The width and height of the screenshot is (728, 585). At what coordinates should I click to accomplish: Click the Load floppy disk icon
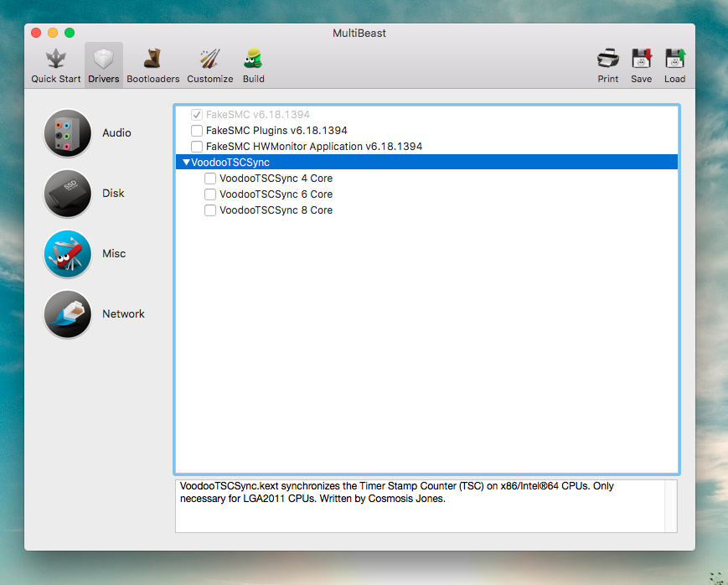pyautogui.click(x=674, y=59)
